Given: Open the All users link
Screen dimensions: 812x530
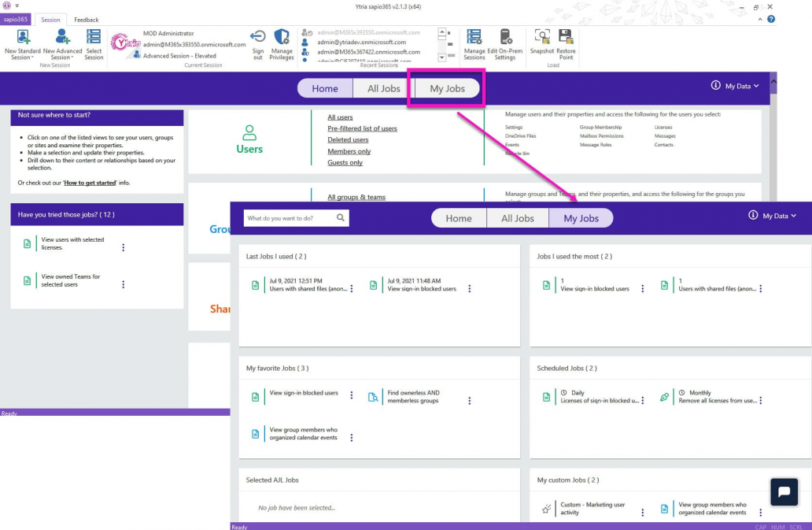Looking at the screenshot, I should [x=340, y=117].
